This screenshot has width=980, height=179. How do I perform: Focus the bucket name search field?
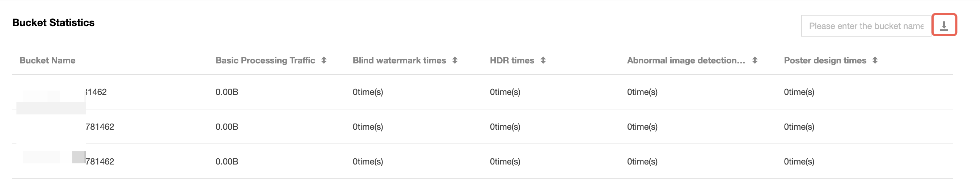[866, 26]
